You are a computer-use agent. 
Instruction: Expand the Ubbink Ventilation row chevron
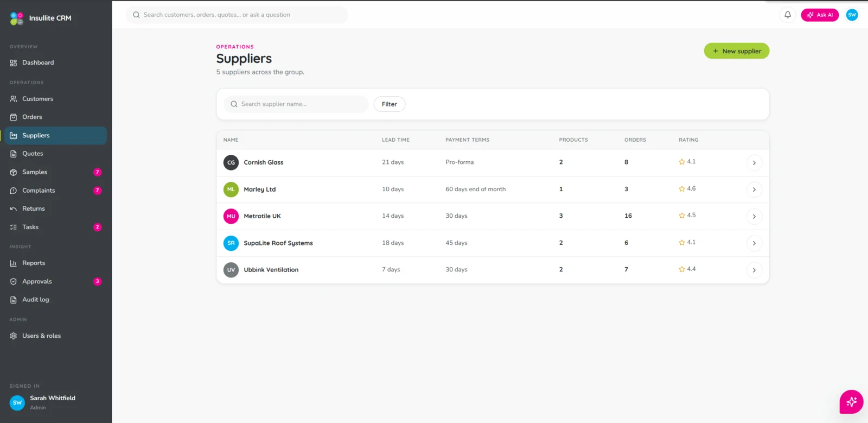(x=754, y=270)
